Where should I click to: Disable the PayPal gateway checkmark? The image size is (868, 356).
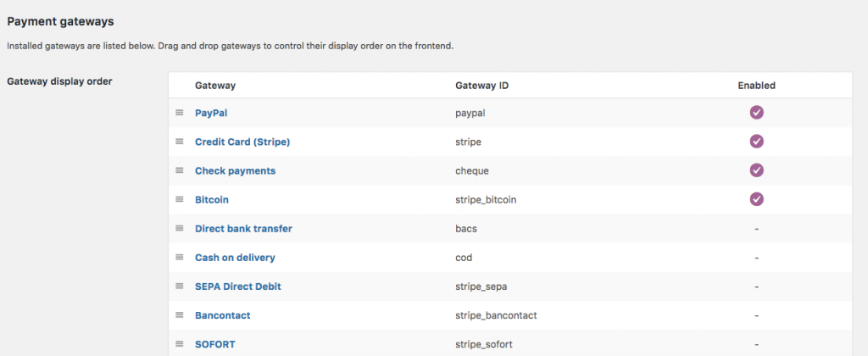[756, 113]
